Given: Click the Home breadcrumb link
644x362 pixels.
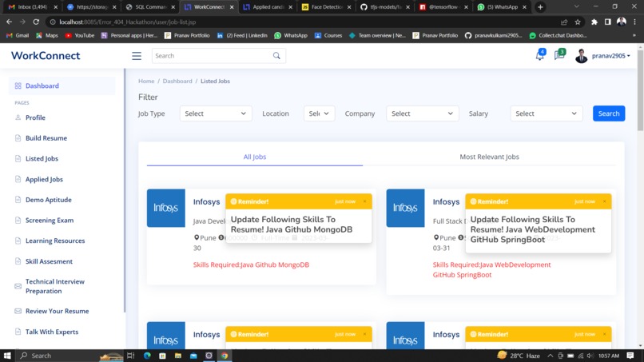Looking at the screenshot, I should [x=146, y=81].
